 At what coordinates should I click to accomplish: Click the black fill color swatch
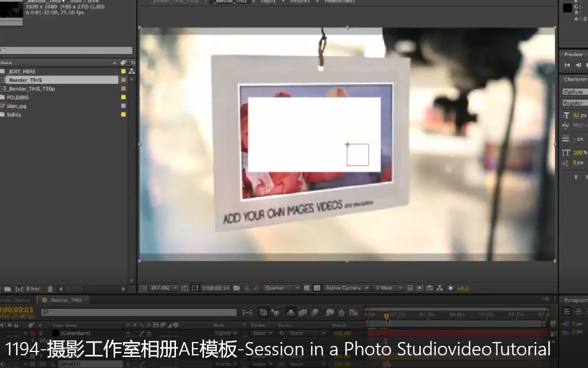(x=568, y=8)
